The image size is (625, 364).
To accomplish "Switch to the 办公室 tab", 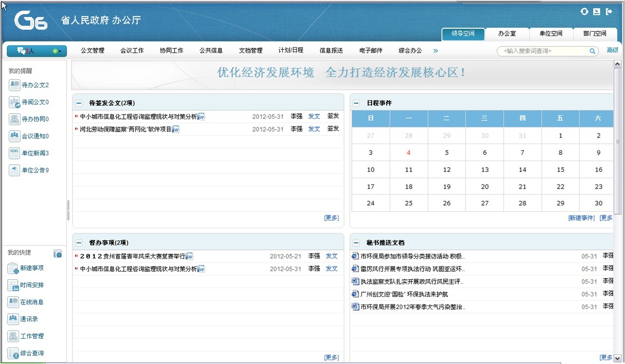I will [x=507, y=34].
